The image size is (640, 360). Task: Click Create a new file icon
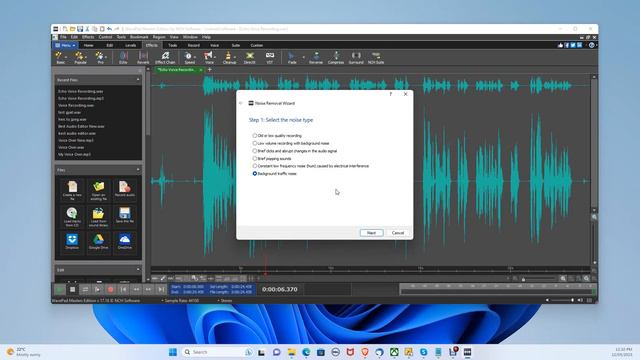point(72,190)
